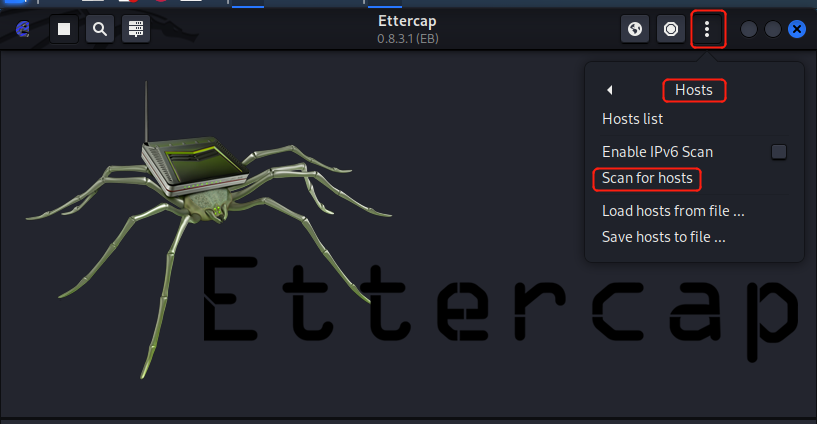Choose Load hosts from file

coord(673,211)
